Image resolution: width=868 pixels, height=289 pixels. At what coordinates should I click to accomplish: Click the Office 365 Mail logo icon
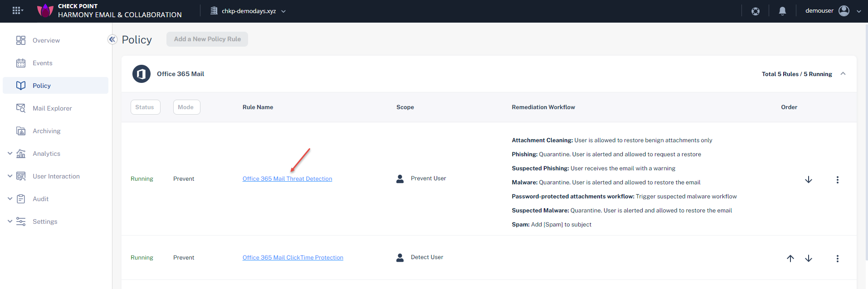tap(141, 74)
